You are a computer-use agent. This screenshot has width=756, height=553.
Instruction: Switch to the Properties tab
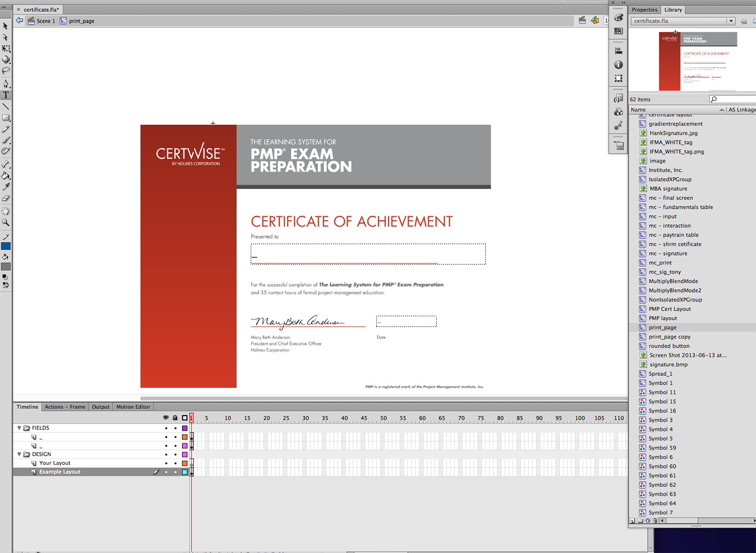point(644,10)
